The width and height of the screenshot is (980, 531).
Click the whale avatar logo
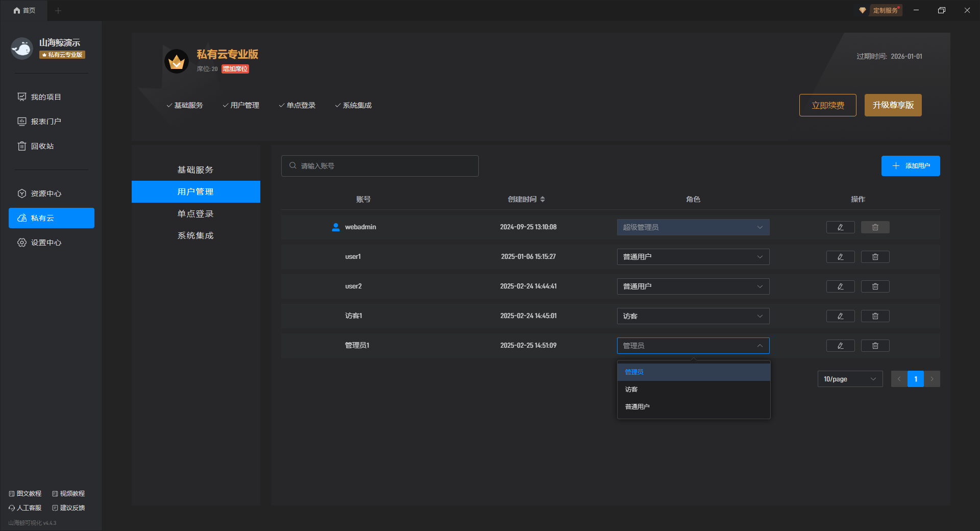tap(22, 49)
